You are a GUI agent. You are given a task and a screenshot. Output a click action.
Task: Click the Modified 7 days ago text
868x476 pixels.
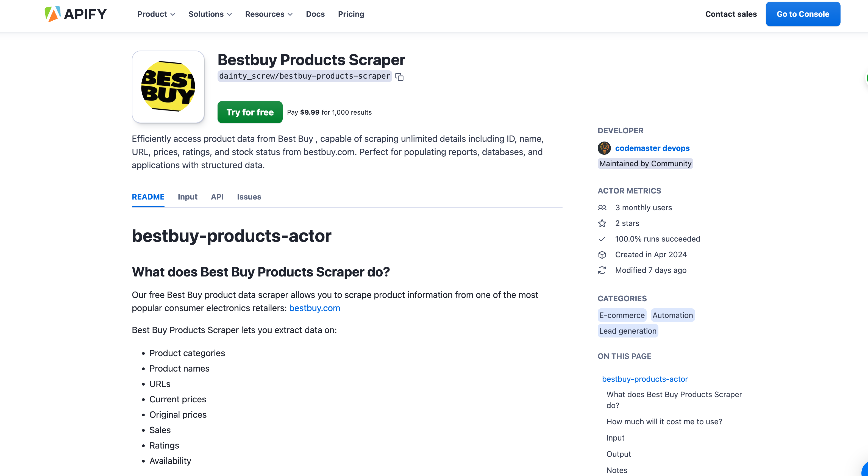tap(651, 270)
